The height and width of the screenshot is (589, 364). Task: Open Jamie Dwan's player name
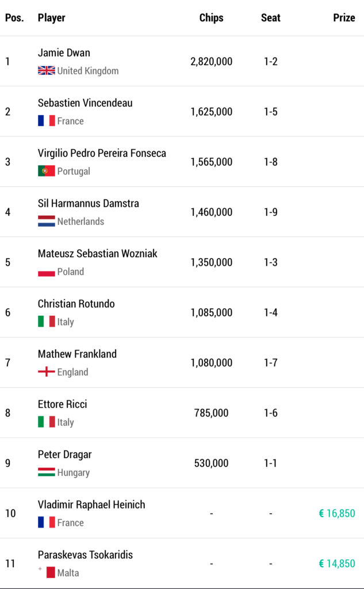[64, 53]
